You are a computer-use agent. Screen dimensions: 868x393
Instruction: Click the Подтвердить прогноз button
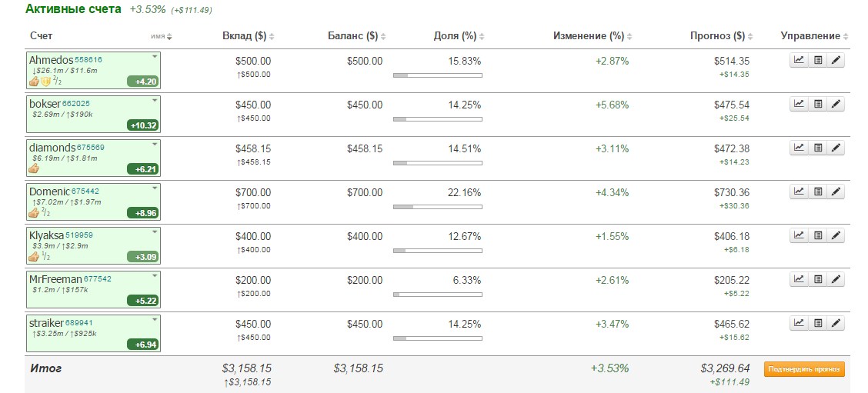point(804,369)
